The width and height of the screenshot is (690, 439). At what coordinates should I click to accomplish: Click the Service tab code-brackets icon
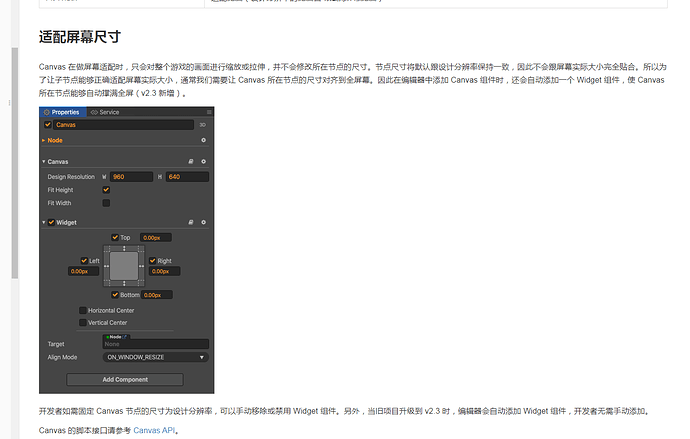click(94, 112)
